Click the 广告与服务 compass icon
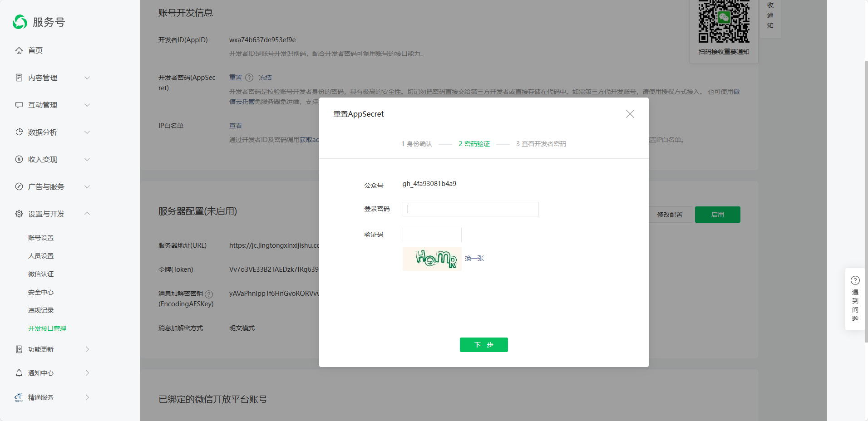 pos(19,186)
